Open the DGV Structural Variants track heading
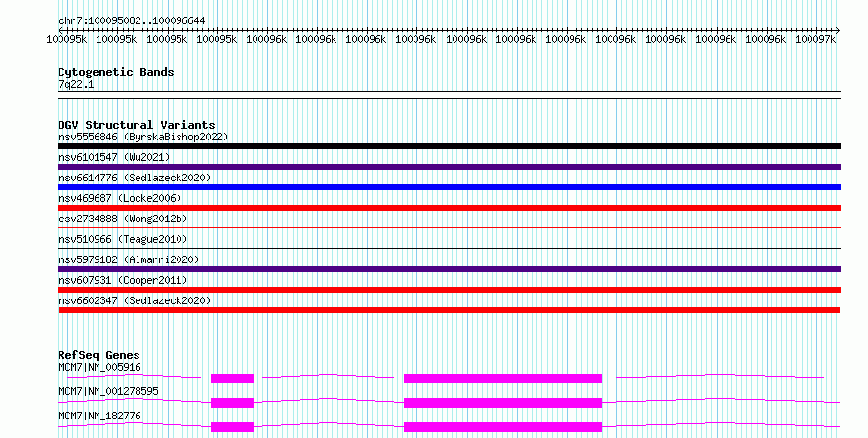The height and width of the screenshot is (438, 868). click(137, 125)
